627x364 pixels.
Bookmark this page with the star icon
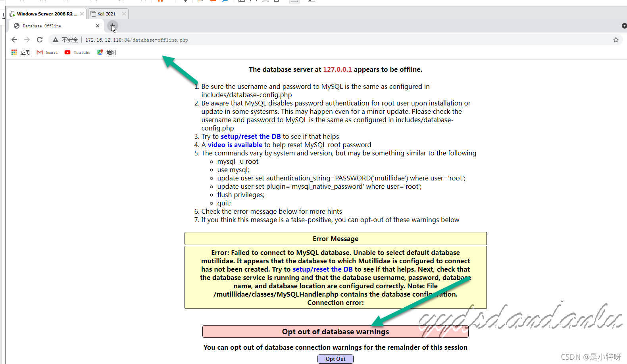[616, 40]
